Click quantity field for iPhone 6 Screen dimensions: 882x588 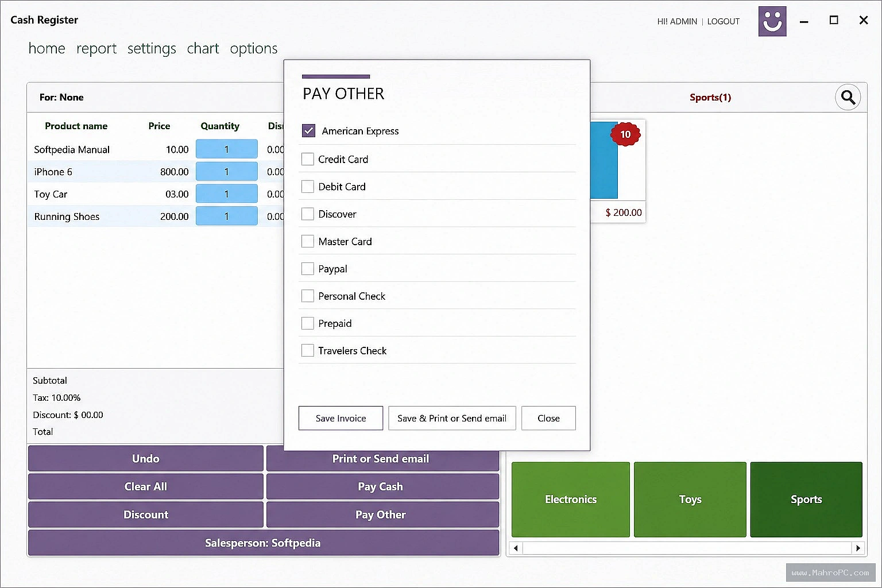227,172
